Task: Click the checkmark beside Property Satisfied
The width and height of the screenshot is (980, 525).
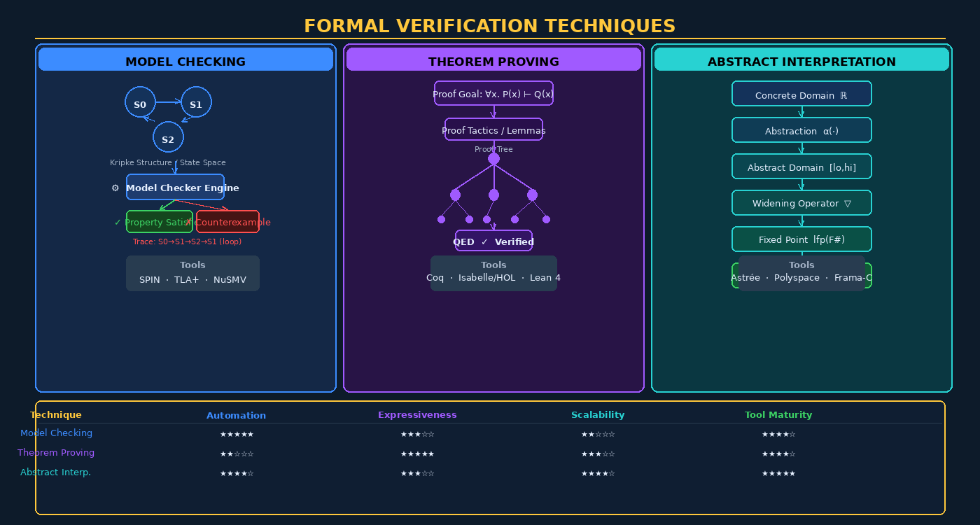Action: (117, 221)
